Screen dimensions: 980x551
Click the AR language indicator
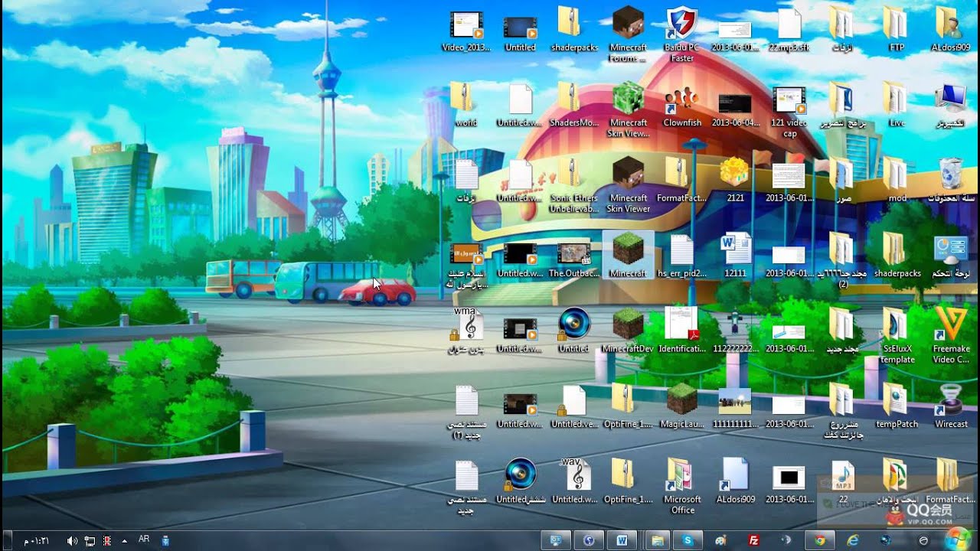coord(144,540)
